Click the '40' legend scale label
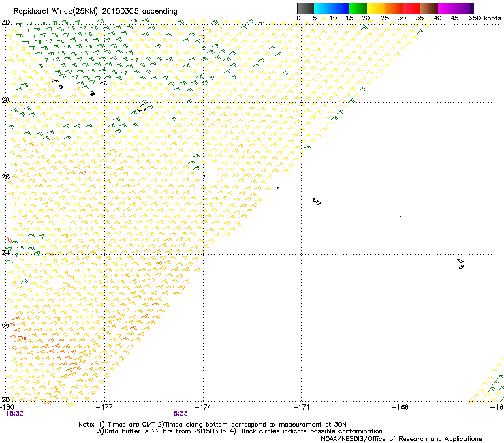This screenshot has width=504, height=443. (x=437, y=18)
